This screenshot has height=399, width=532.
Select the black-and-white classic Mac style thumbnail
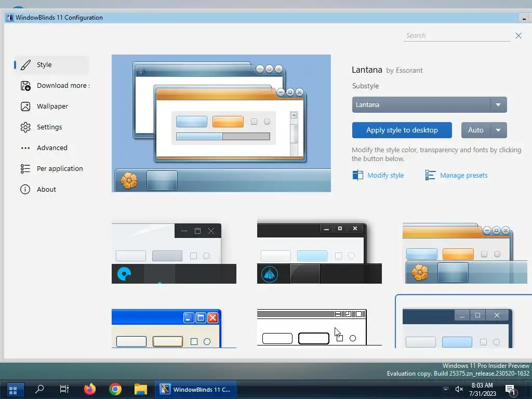click(320, 328)
